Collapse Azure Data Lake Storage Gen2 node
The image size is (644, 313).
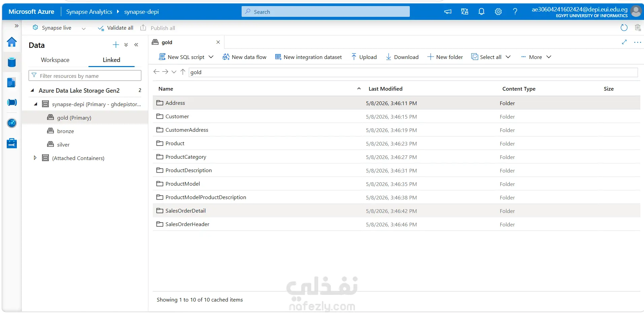click(x=32, y=90)
